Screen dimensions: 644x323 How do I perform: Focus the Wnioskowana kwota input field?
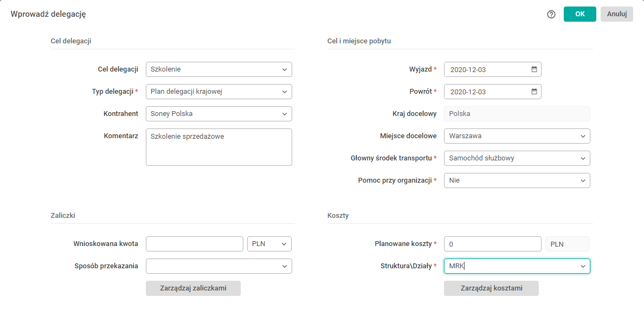195,244
